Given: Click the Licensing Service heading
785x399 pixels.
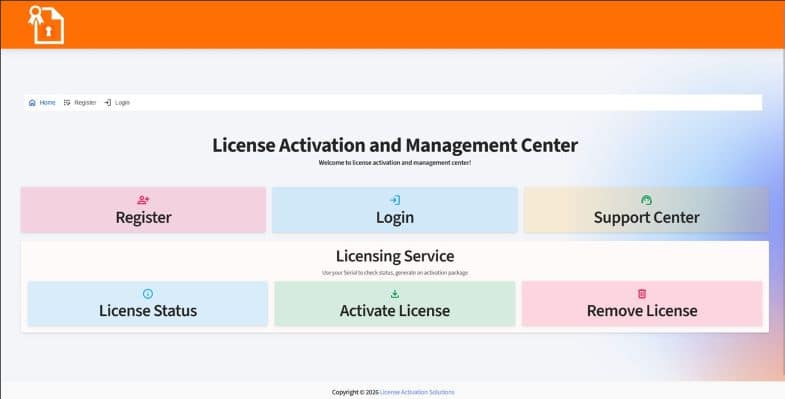Looking at the screenshot, I should 395,256.
